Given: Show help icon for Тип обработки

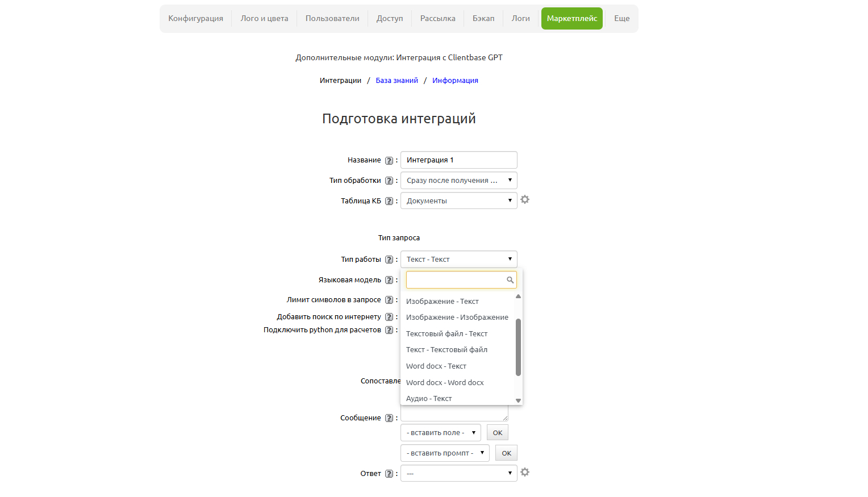Looking at the screenshot, I should pos(389,181).
